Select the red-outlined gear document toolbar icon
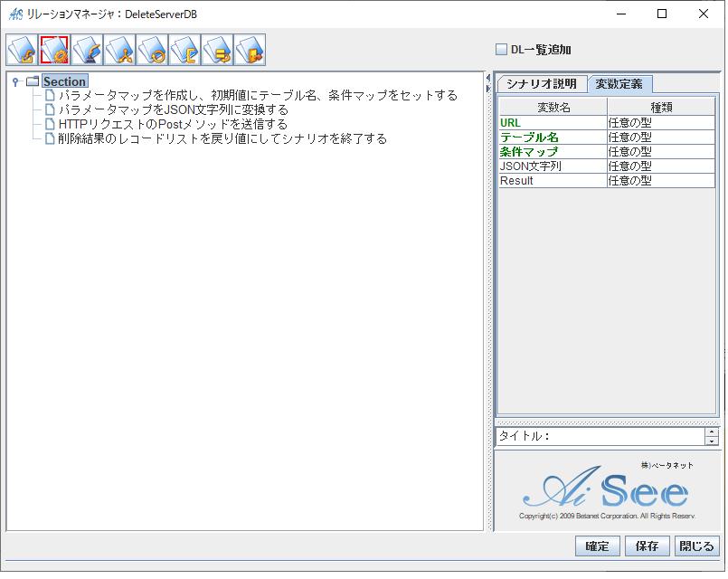 click(x=54, y=50)
